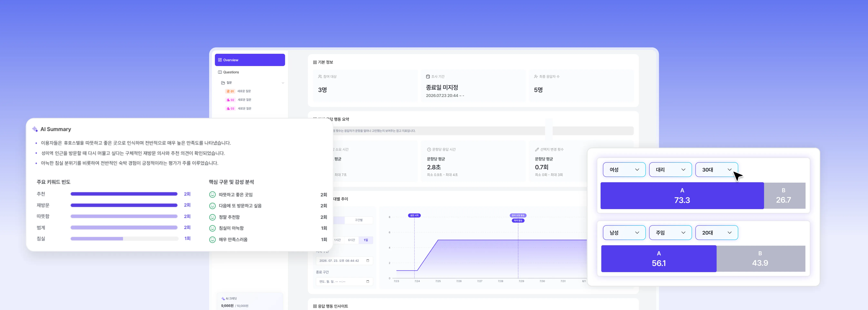868x310 pixels.
Task: Click the 3명 participant count value
Action: click(x=322, y=90)
